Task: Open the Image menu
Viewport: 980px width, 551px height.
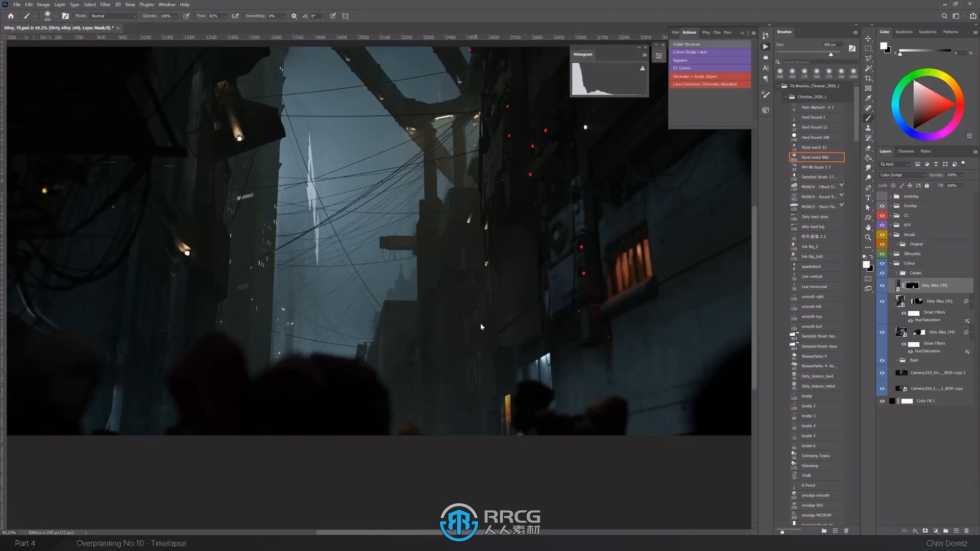Action: 43,5
